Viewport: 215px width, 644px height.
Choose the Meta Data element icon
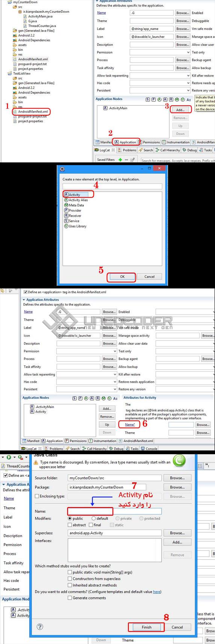[x=66, y=205]
